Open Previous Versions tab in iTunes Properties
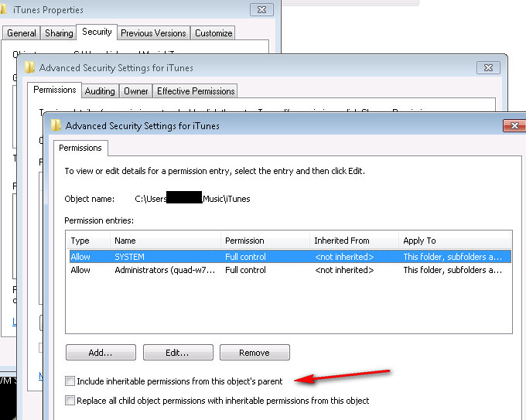The image size is (526, 420). tap(153, 33)
